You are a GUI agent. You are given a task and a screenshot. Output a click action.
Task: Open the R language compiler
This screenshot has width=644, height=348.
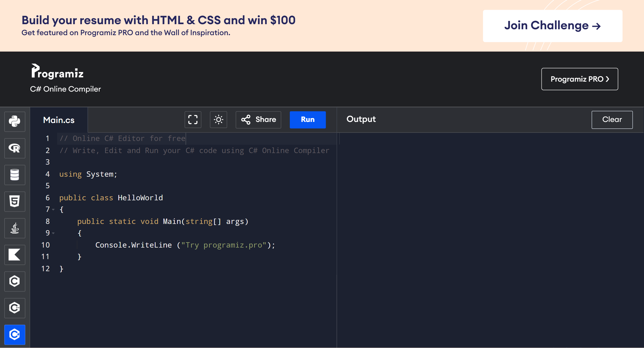(15, 148)
